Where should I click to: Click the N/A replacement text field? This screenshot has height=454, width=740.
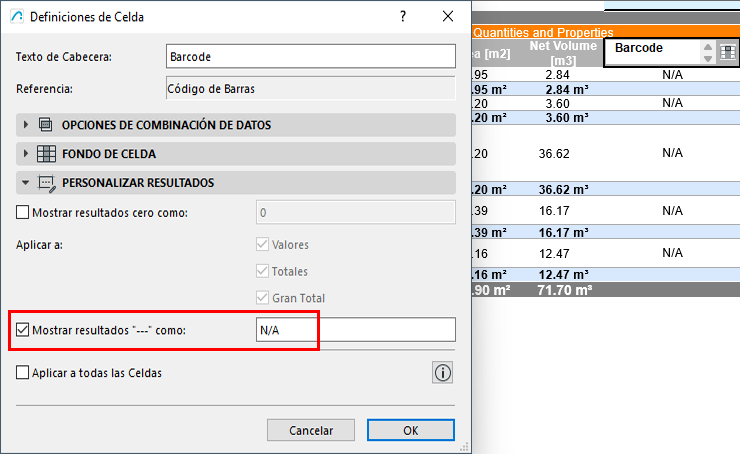click(356, 330)
